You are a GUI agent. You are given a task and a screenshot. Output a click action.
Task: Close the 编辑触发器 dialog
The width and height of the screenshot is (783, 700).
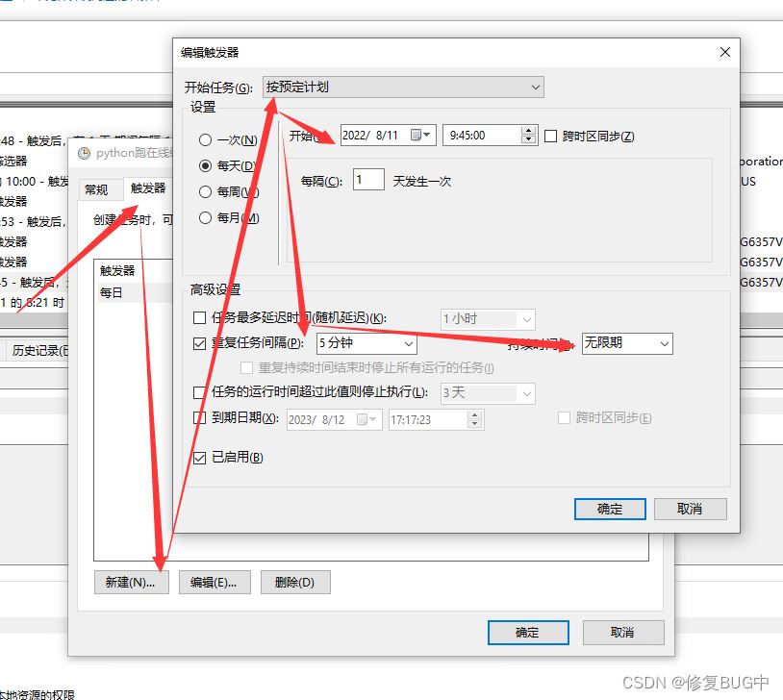(725, 52)
